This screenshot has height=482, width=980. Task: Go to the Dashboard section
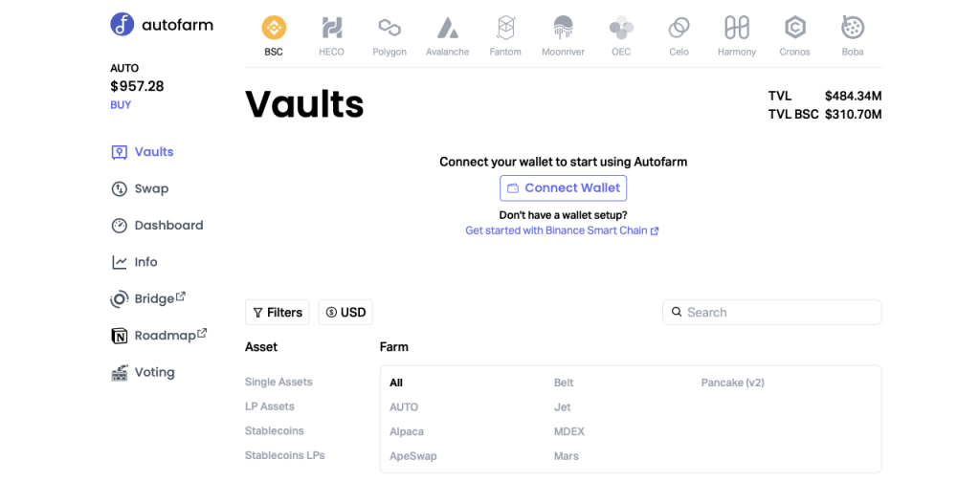[x=168, y=226]
